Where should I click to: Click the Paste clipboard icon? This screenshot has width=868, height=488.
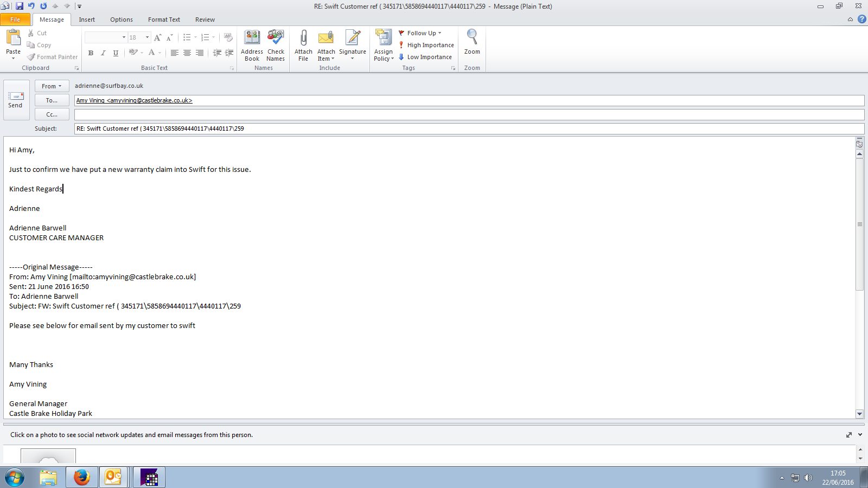(13, 37)
